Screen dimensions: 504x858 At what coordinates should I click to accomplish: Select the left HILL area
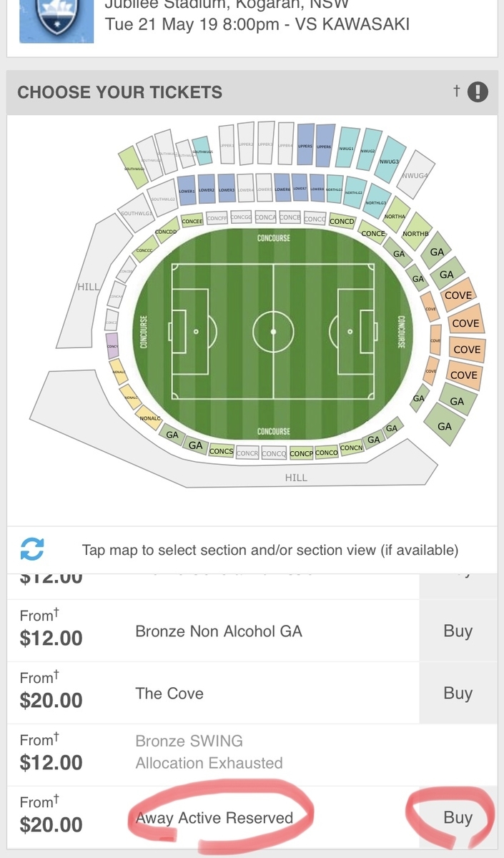[87, 286]
